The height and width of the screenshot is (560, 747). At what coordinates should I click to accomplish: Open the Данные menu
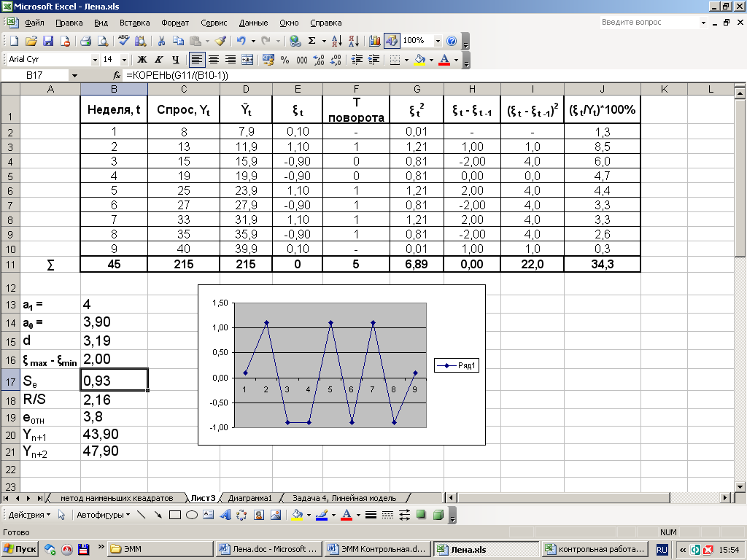click(253, 23)
